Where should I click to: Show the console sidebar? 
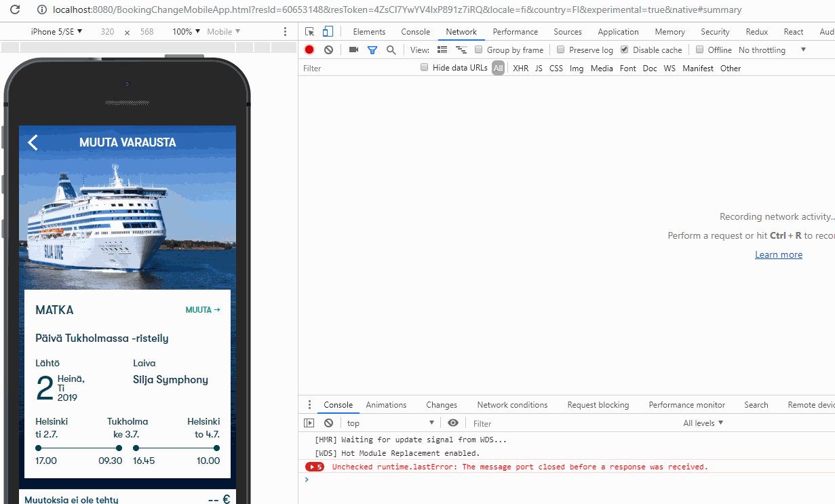(309, 423)
